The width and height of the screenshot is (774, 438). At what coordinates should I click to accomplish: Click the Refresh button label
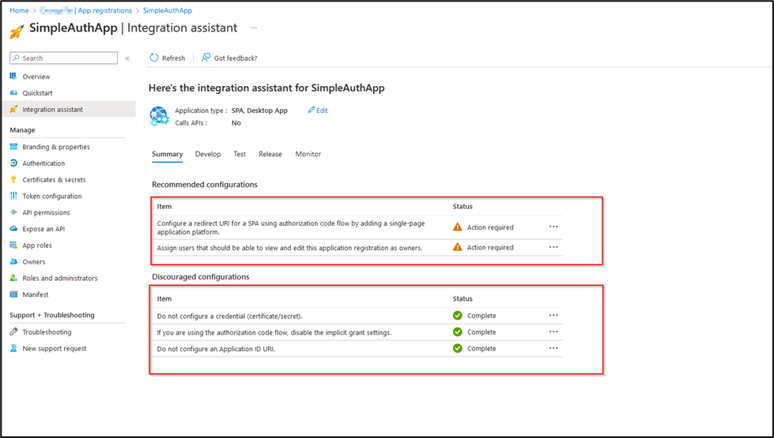pyautogui.click(x=173, y=58)
